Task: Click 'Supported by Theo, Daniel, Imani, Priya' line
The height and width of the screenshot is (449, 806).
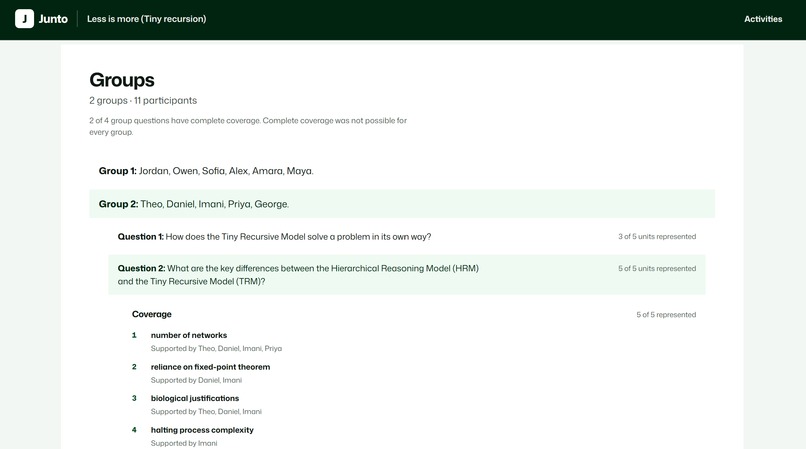Action: point(216,349)
